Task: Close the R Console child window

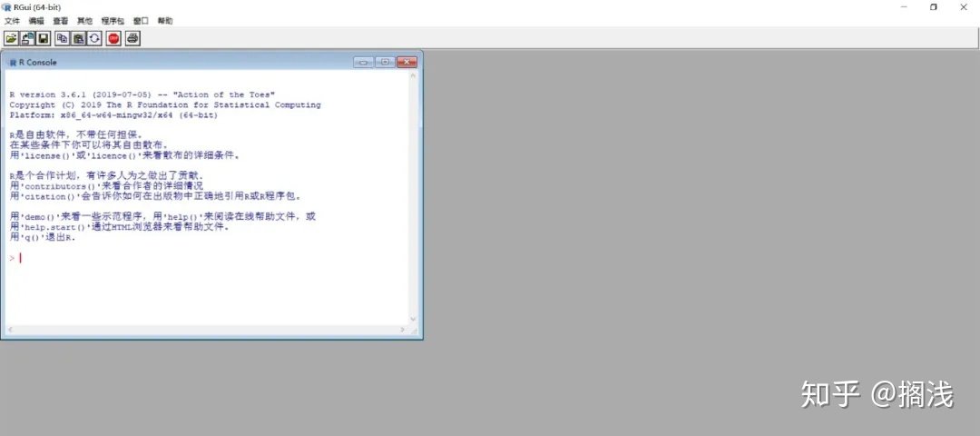Action: point(407,62)
